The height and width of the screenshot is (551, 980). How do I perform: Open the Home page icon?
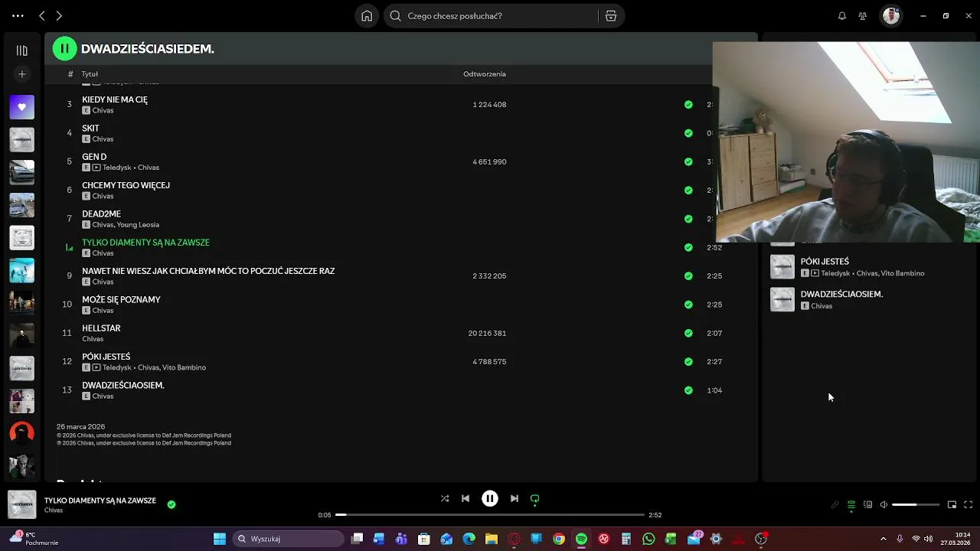pyautogui.click(x=367, y=15)
